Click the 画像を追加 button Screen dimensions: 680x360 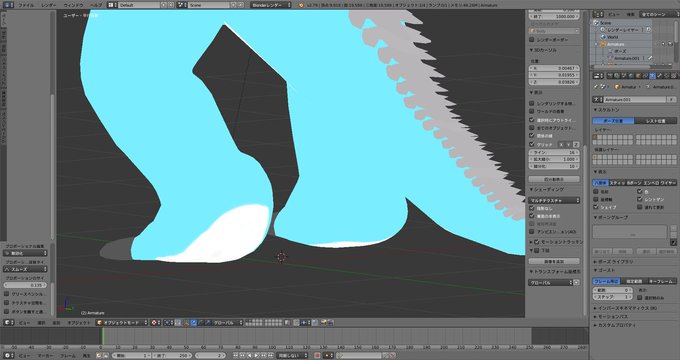554,261
